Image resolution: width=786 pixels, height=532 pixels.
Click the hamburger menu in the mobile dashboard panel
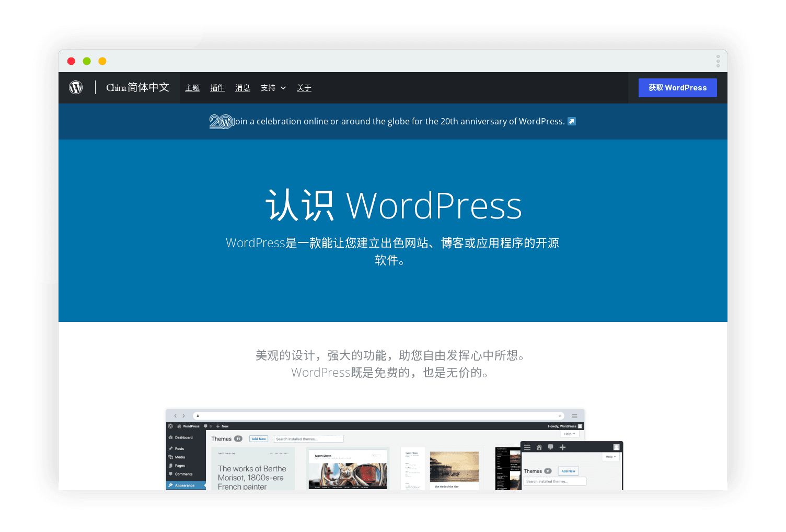pos(527,447)
